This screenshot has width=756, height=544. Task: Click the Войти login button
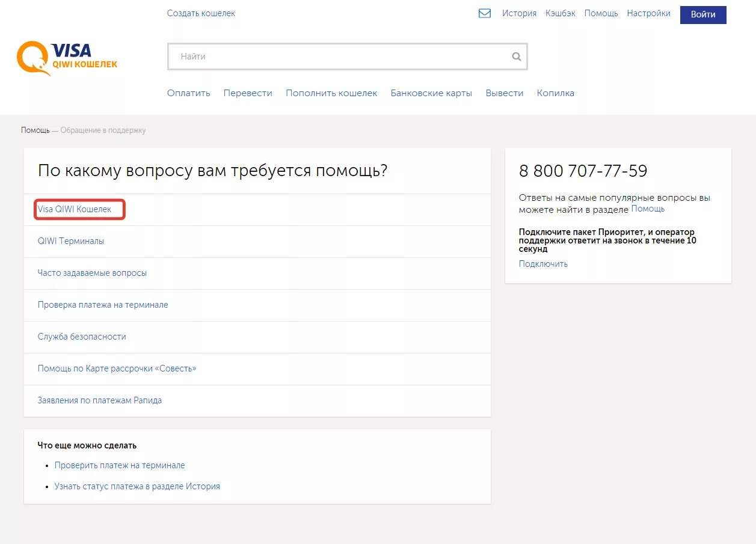pos(703,14)
